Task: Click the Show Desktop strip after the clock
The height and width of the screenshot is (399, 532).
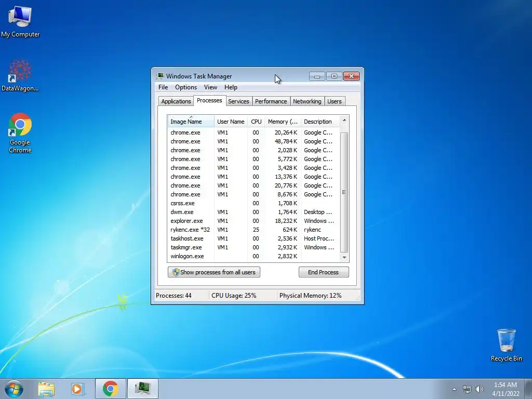Action: pos(528,389)
